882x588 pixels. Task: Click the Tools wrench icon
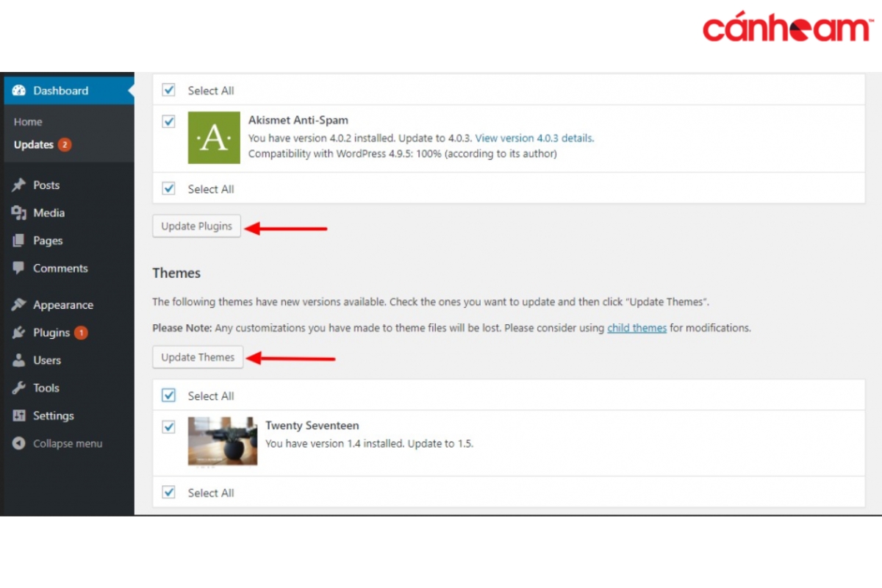point(19,388)
